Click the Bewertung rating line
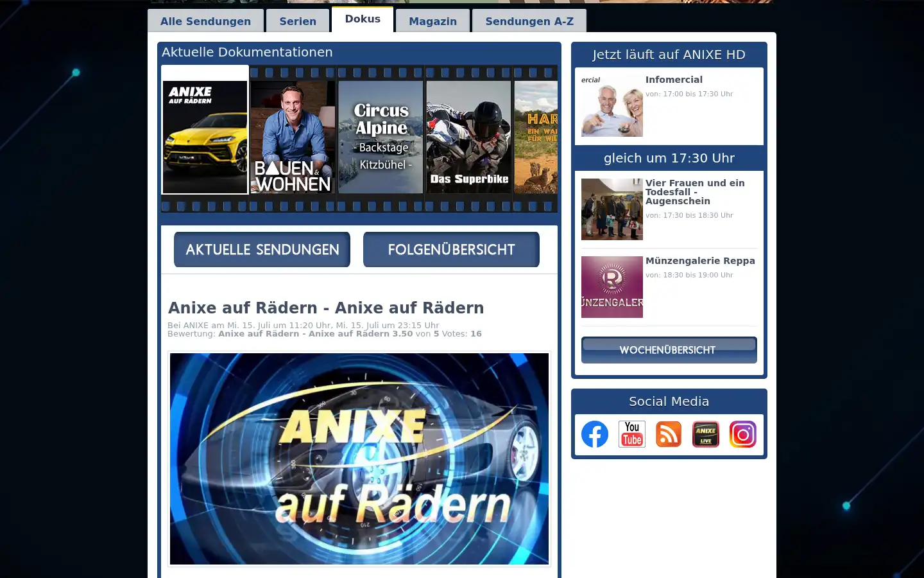This screenshot has width=924, height=578. (x=325, y=333)
